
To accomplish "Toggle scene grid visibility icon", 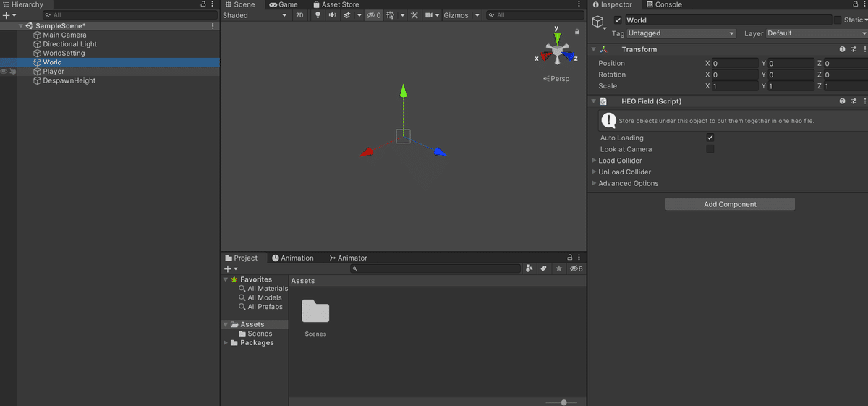I will pos(391,15).
